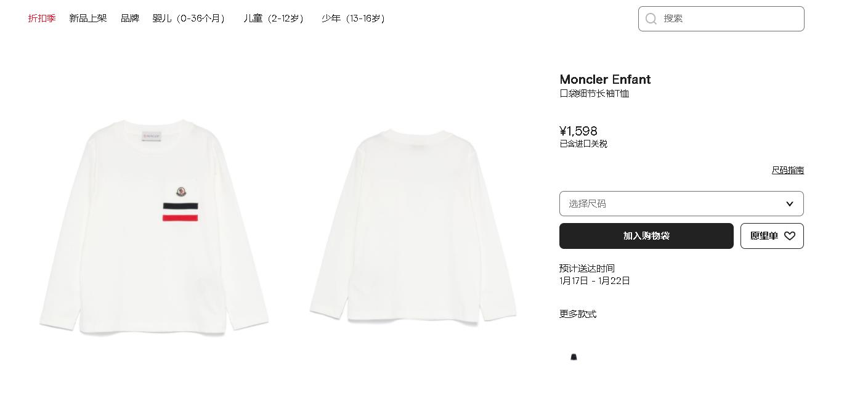
Task: Open the 尺码指南 size guide link
Action: 788,170
